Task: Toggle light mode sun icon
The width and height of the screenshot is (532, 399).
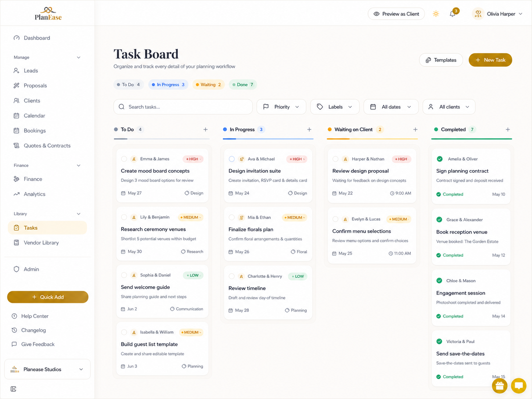Action: click(x=436, y=14)
